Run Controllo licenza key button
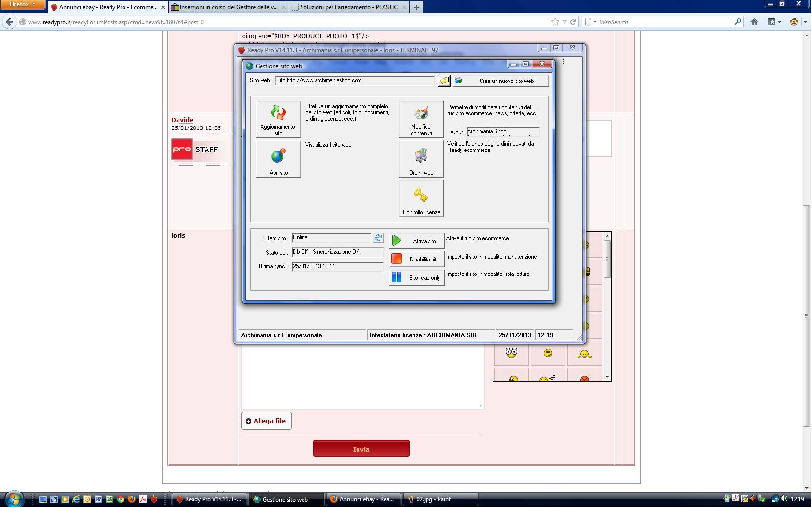This screenshot has width=812, height=507. point(421,199)
